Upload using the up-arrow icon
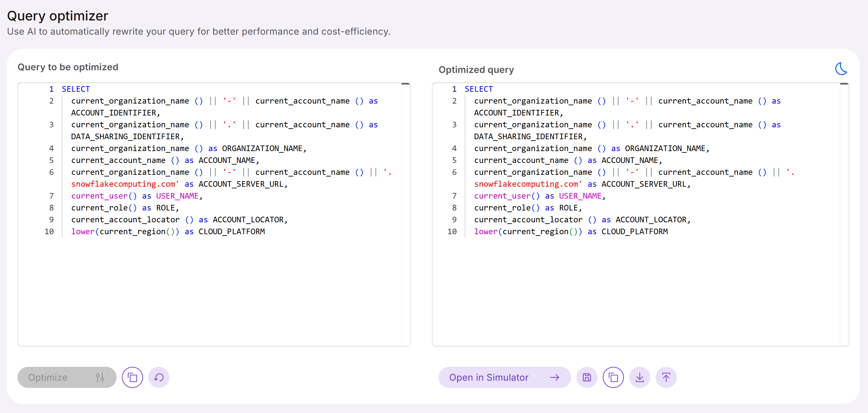 (666, 377)
